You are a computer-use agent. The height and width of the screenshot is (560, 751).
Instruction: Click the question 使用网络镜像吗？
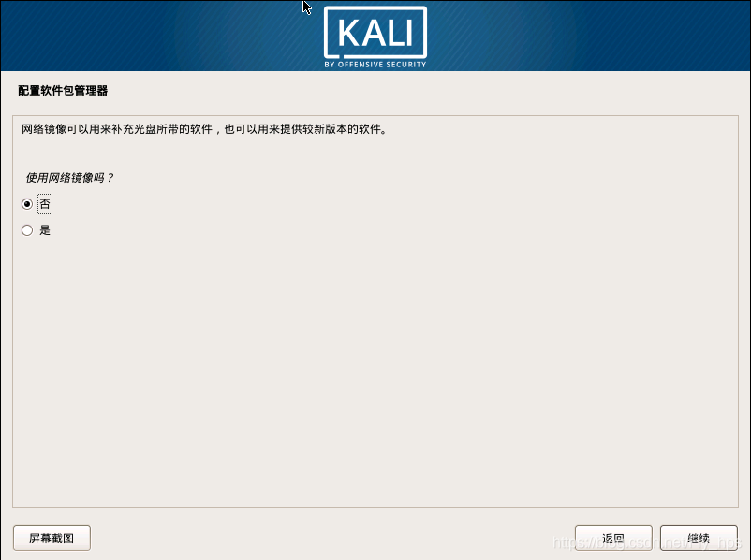click(x=69, y=178)
